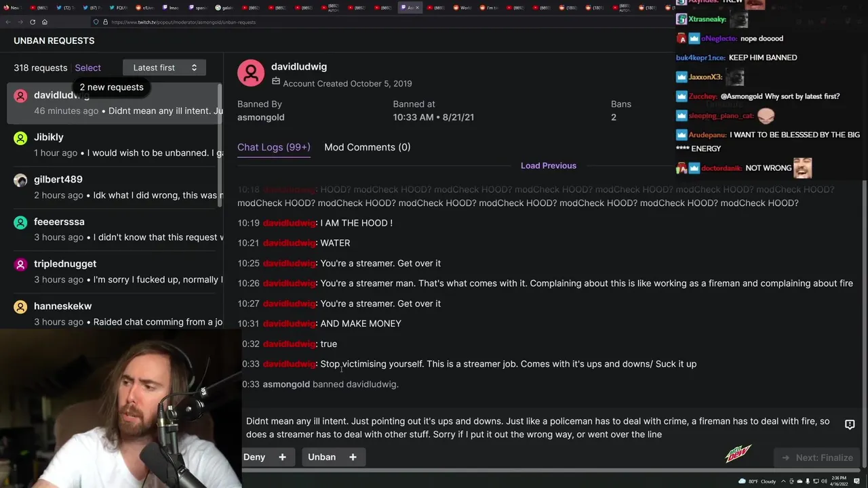Click the feedback icon beside the unban message
Viewport: 868px width, 488px height.
pos(850,424)
